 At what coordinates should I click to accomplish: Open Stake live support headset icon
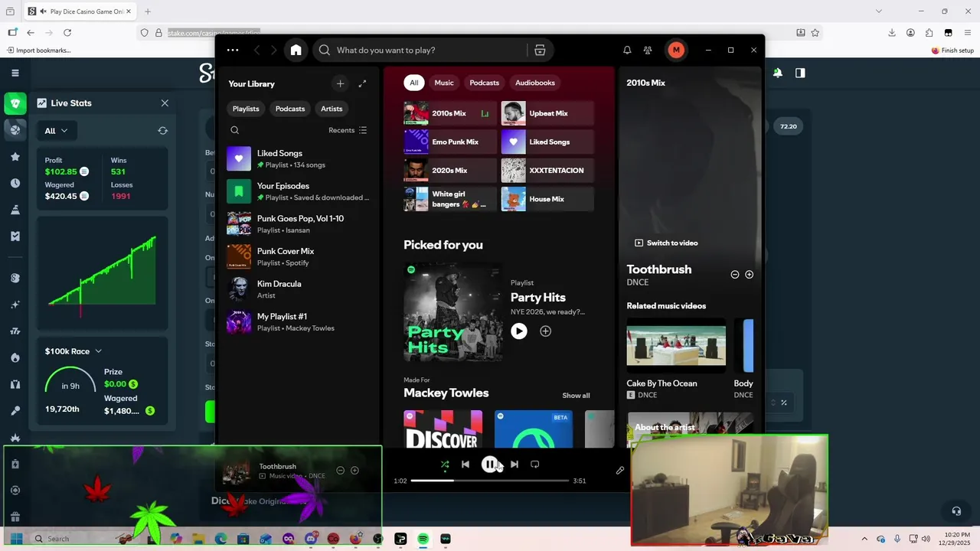[956, 511]
